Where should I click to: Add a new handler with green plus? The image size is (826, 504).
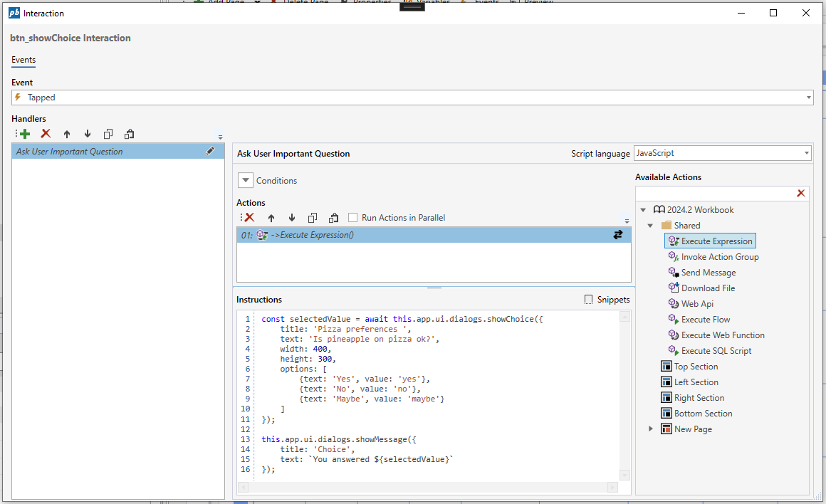24,134
